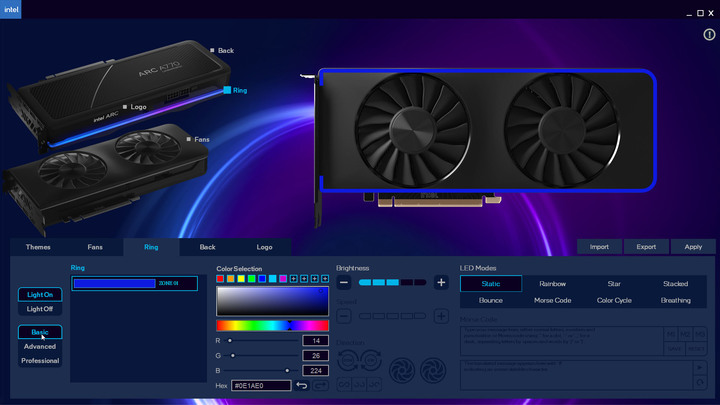Decrease brightness with the minus button
720x405 pixels.
click(344, 282)
